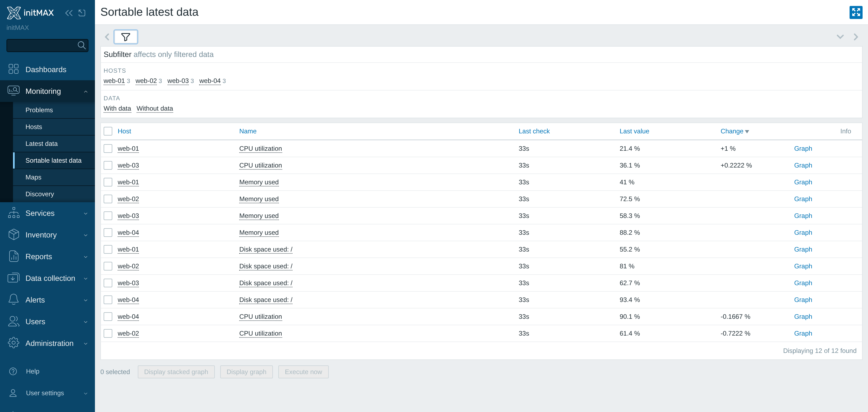Expand the Data collection menu chevron

(86, 279)
